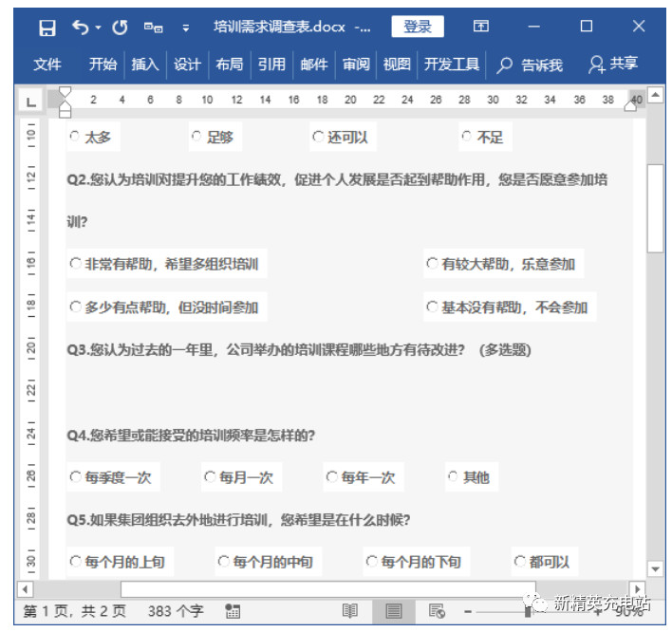672x632 pixels.
Task: Click the page count 第1页，共2页 indicator
Action: [75, 611]
